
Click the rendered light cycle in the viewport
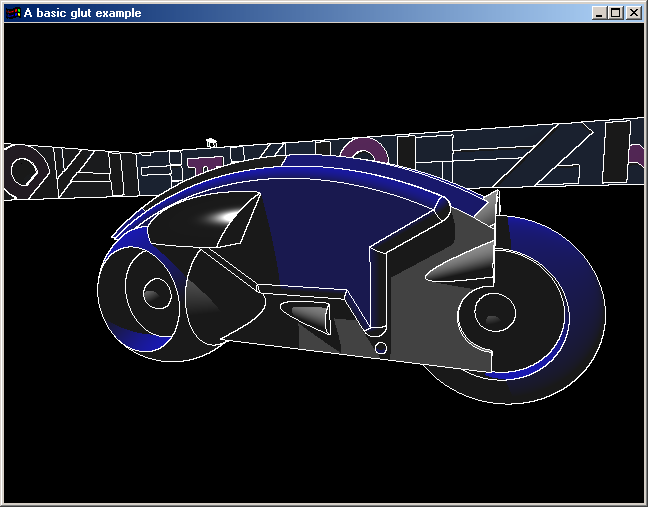point(351,279)
